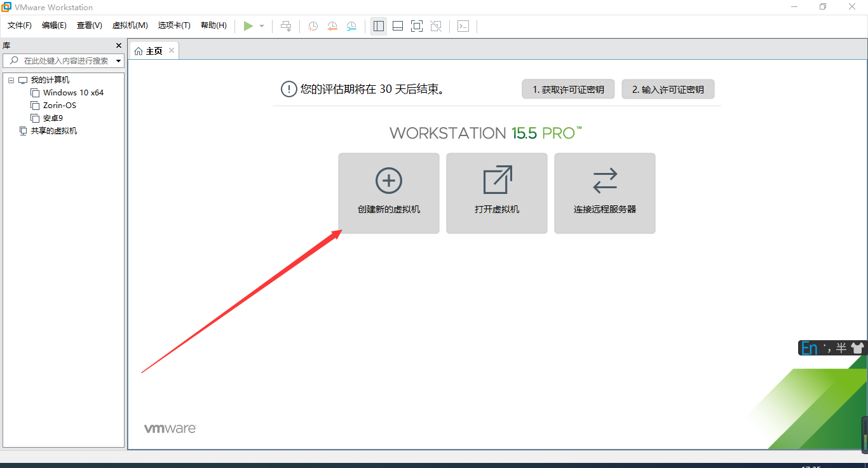This screenshot has width=868, height=468.
Task: Open the power options dropdown arrow
Action: tap(262, 26)
